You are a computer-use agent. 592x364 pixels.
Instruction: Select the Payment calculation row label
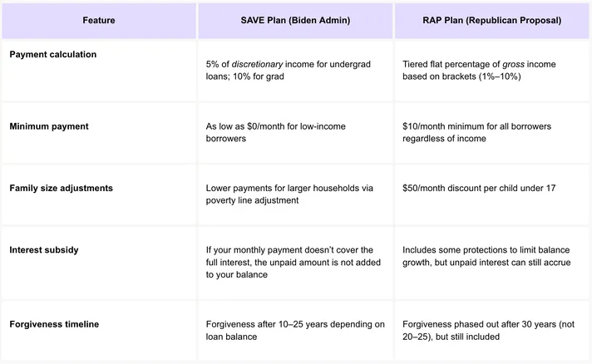pyautogui.click(x=53, y=54)
